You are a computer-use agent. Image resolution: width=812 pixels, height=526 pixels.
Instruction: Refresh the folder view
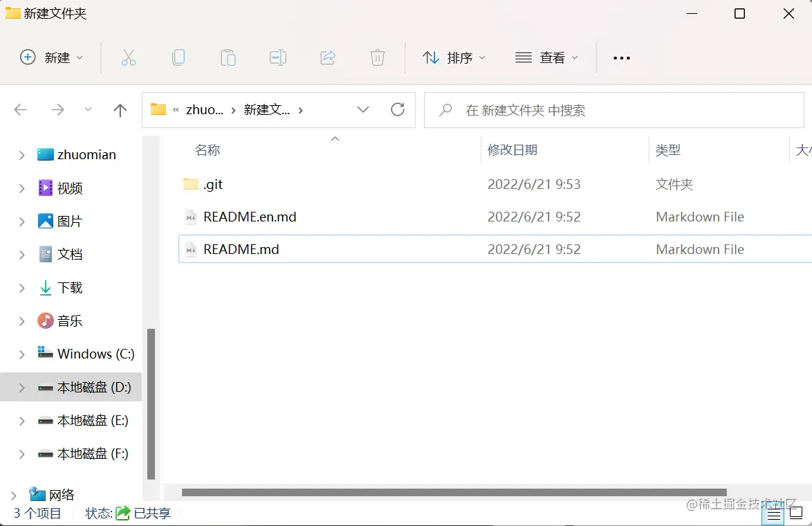click(x=398, y=109)
